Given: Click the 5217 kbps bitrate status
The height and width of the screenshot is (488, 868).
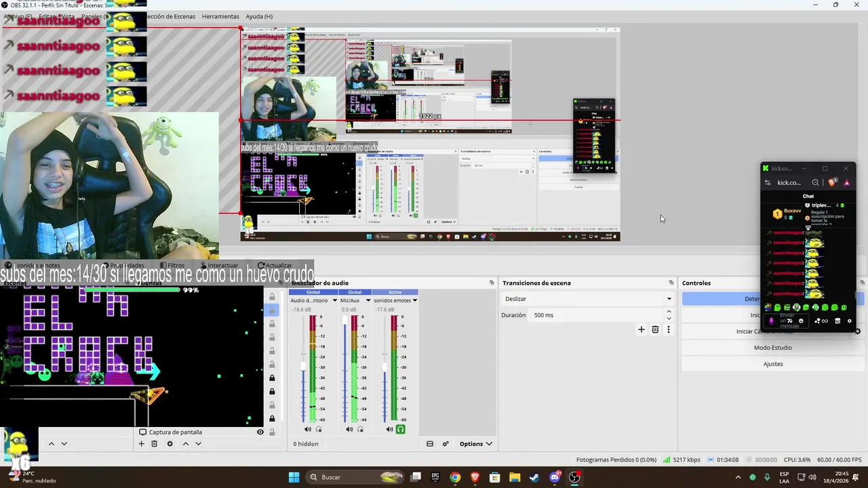Looking at the screenshot, I should click(x=682, y=460).
